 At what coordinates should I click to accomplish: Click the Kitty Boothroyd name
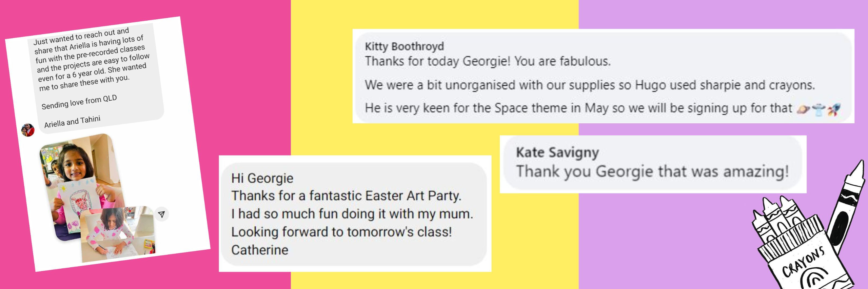(404, 46)
